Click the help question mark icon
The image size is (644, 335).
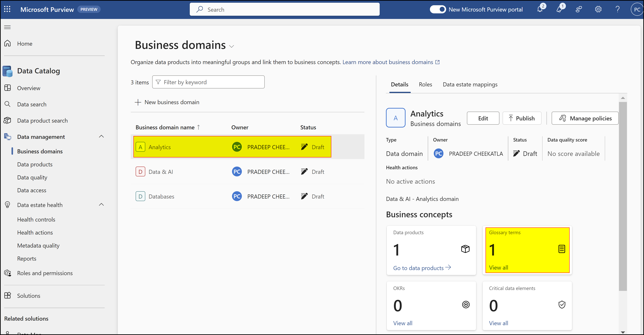617,9
